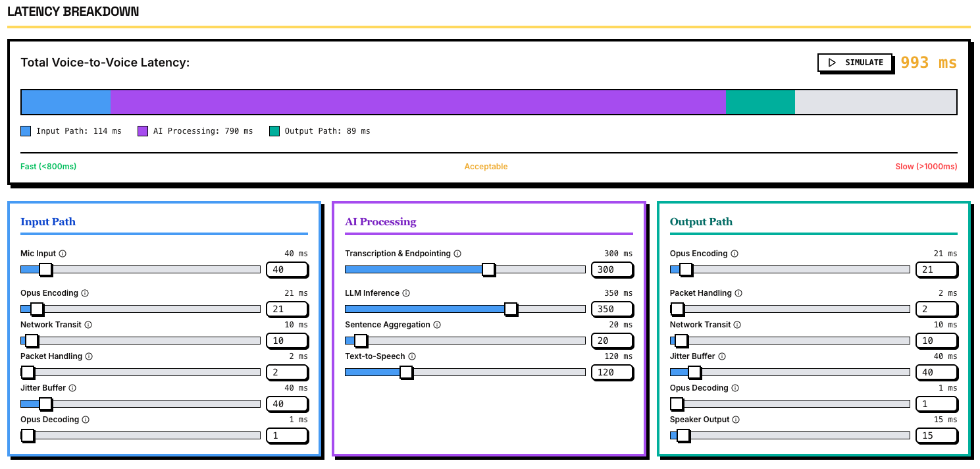Click the Input Path Packet Handling info icon
The image size is (980, 469).
89,356
